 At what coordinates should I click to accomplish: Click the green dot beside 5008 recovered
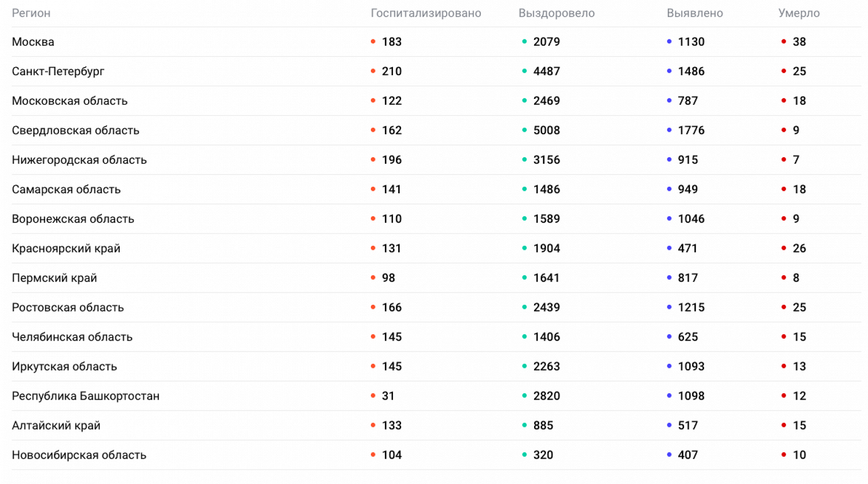(524, 130)
